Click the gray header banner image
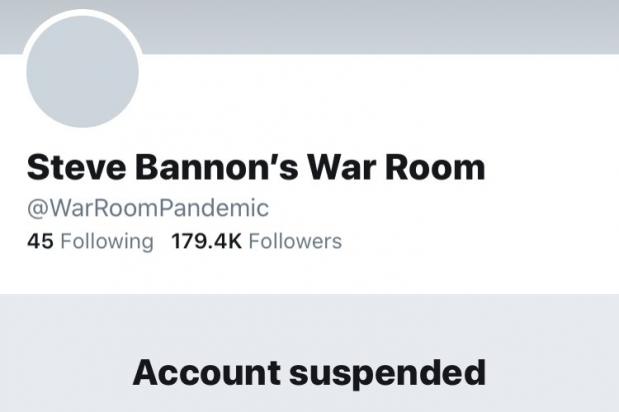The image size is (619, 412). pos(380,24)
